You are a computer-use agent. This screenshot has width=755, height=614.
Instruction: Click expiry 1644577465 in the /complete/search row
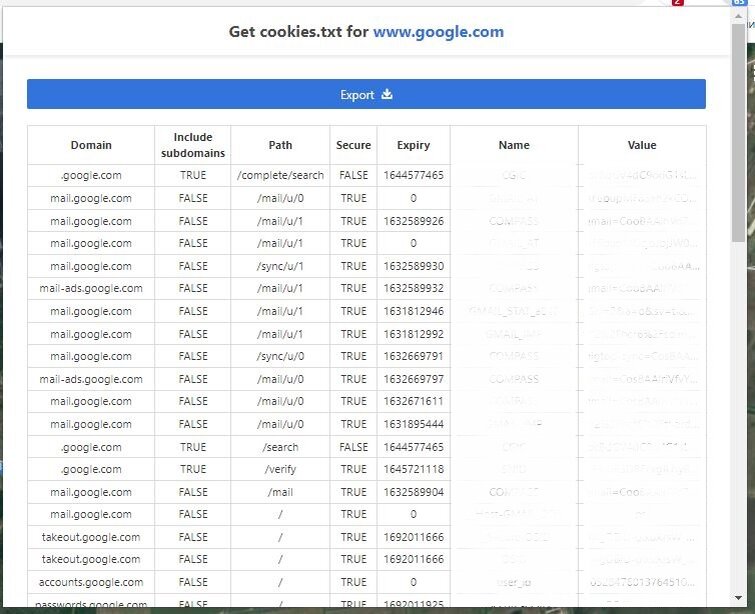pos(413,175)
